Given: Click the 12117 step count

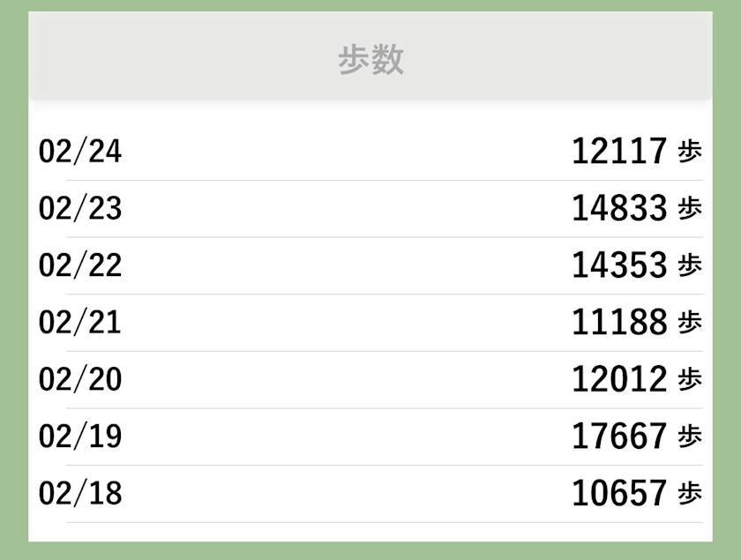Looking at the screenshot, I should coord(619,152).
